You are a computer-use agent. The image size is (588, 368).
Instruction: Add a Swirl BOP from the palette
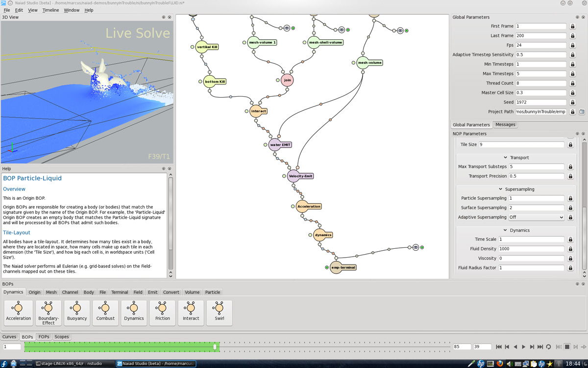[219, 313]
